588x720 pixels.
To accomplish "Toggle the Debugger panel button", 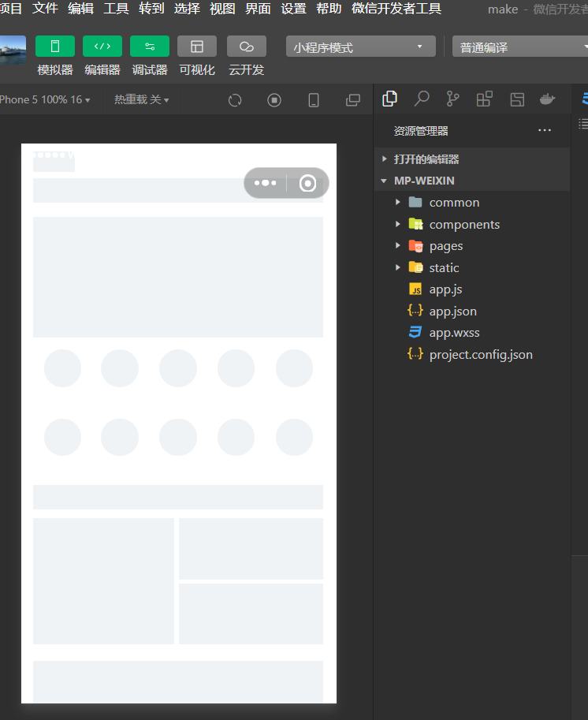I will click(x=150, y=47).
